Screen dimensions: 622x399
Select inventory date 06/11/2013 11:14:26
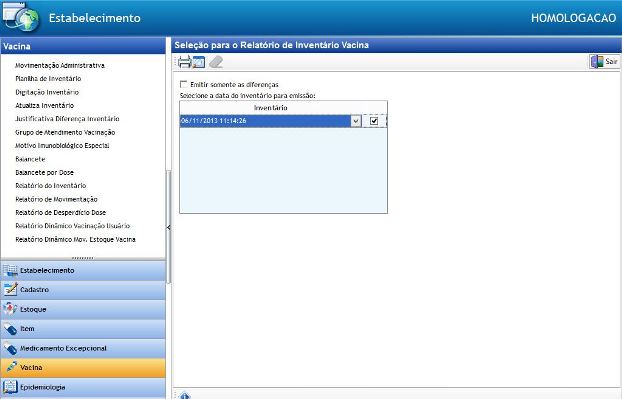tap(265, 121)
